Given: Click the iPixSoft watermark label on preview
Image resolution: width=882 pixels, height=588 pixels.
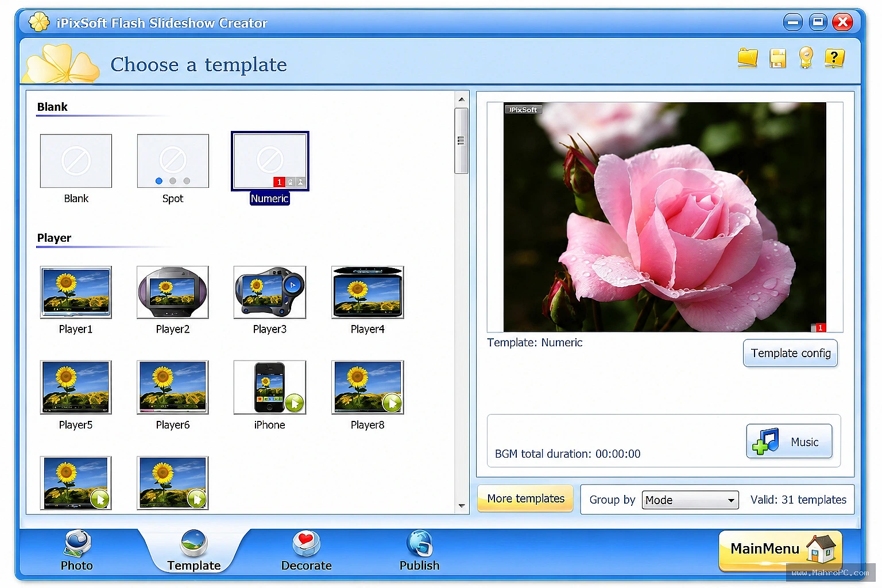Looking at the screenshot, I should [x=523, y=110].
